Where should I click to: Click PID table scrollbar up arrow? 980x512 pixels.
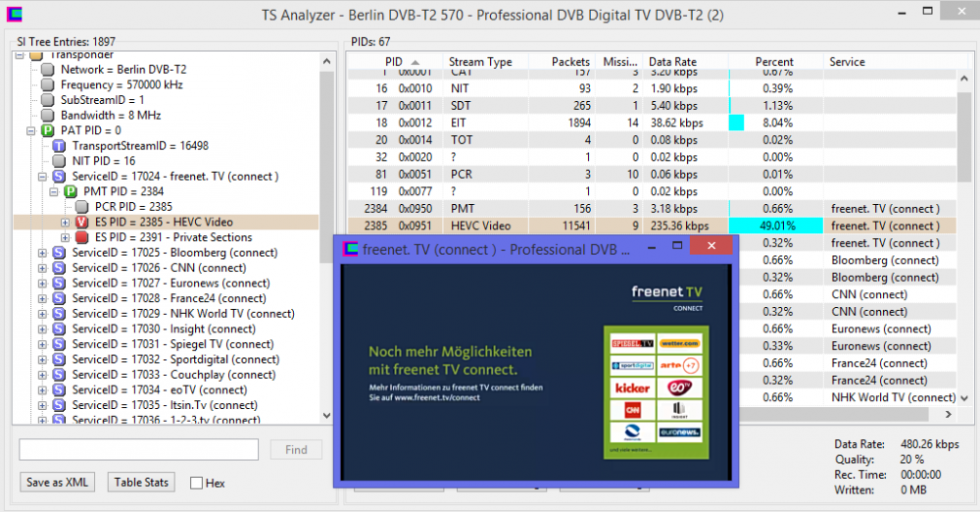(963, 78)
